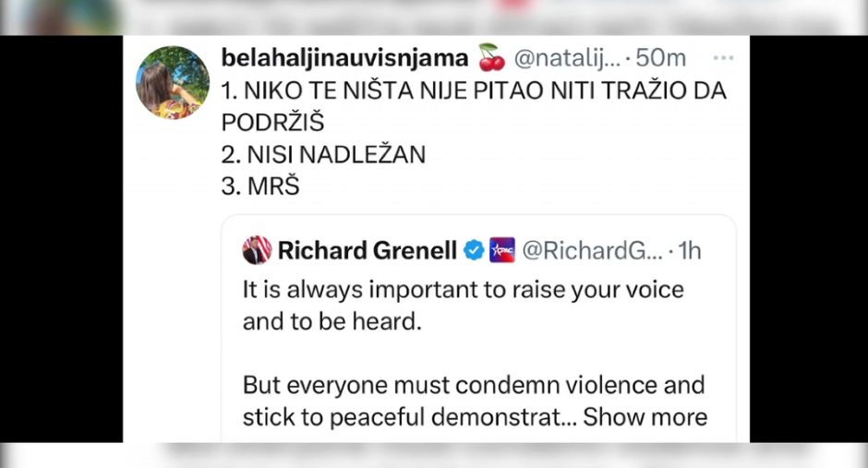The height and width of the screenshot is (468, 868).
Task: Open the @natalij... handle link
Action: tap(565, 59)
